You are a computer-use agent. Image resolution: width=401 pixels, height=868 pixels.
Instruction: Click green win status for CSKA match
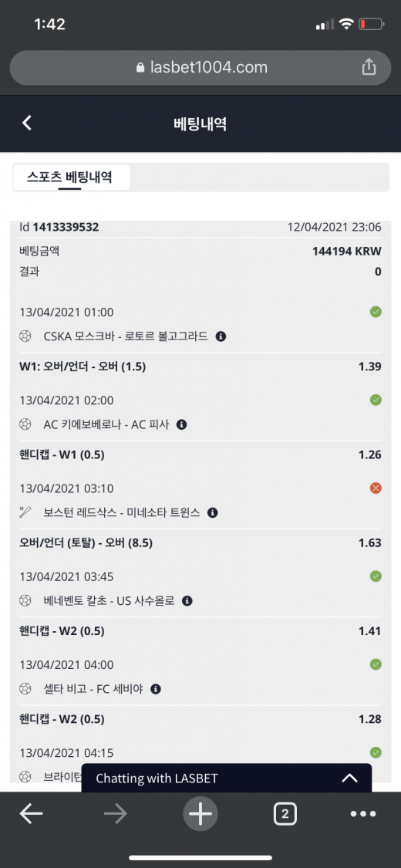376,312
